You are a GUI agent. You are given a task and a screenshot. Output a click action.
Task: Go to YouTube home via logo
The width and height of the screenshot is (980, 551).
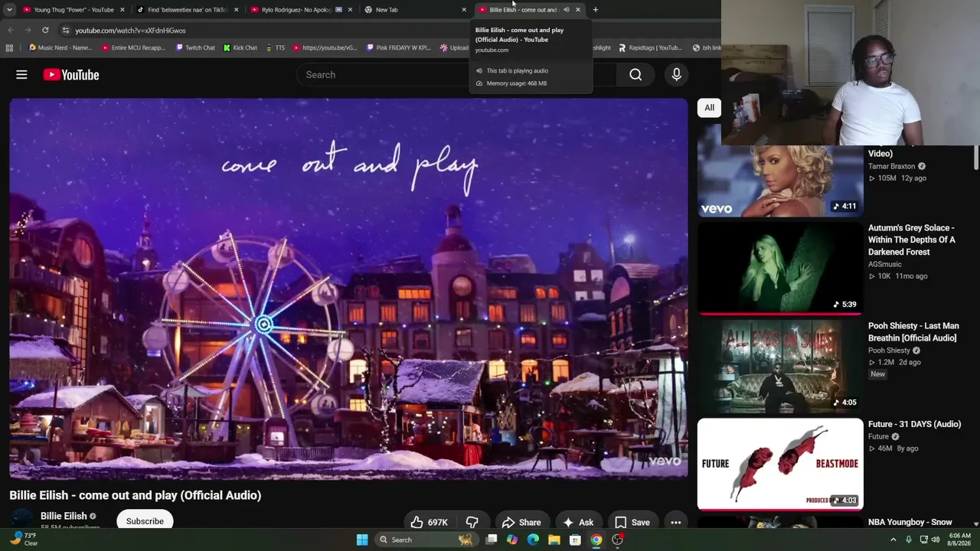coord(71,75)
